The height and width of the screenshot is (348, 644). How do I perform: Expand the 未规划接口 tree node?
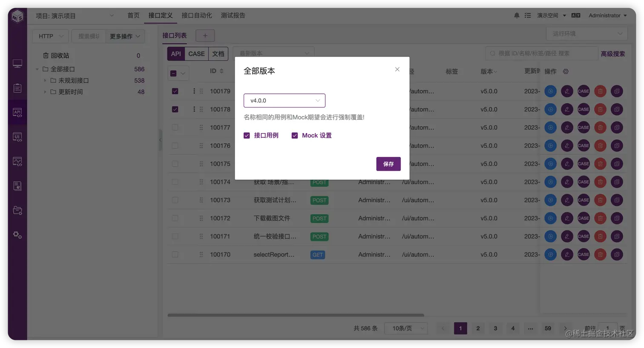coord(45,80)
